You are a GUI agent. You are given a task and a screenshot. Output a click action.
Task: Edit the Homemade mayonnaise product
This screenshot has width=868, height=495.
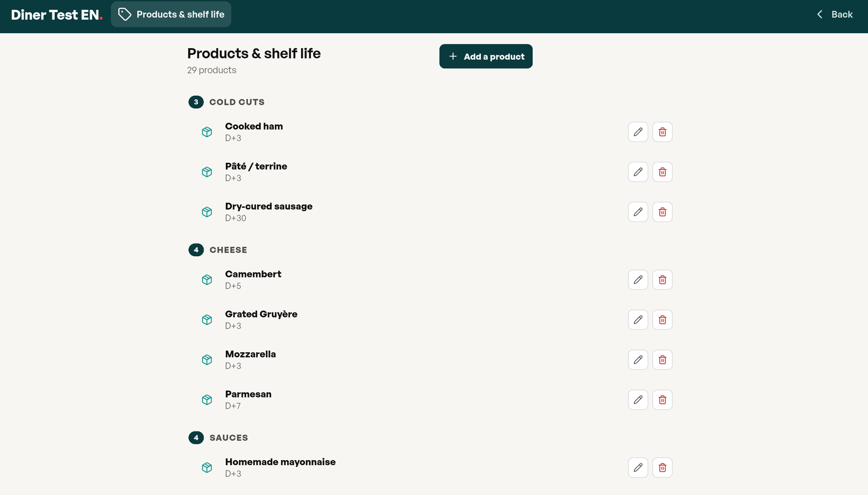[x=638, y=467]
